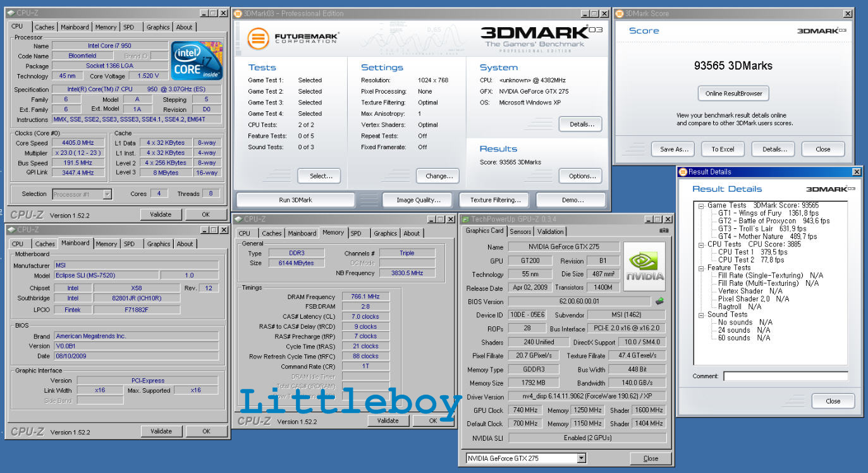
Task: Collapse the Game Tests tree node
Action: click(x=701, y=206)
